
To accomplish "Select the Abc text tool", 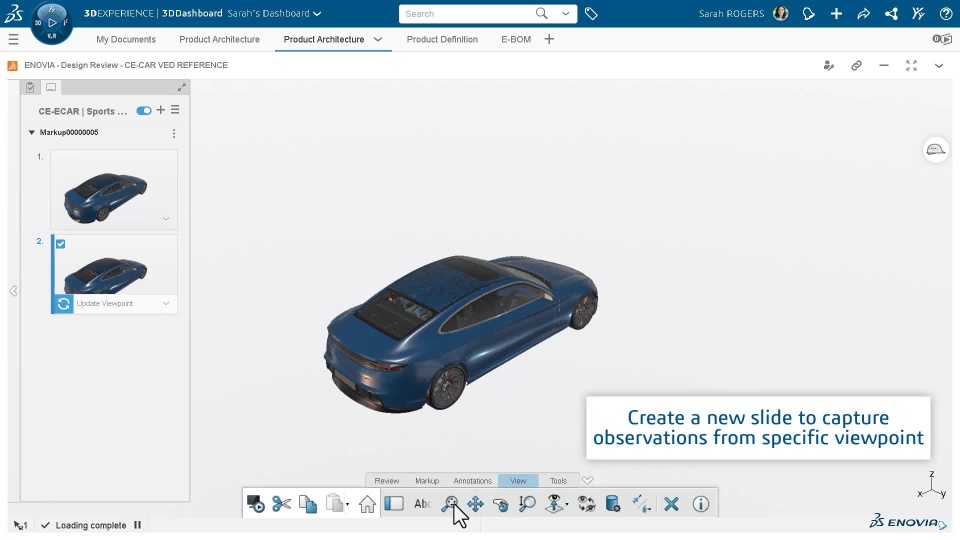I will (x=422, y=504).
